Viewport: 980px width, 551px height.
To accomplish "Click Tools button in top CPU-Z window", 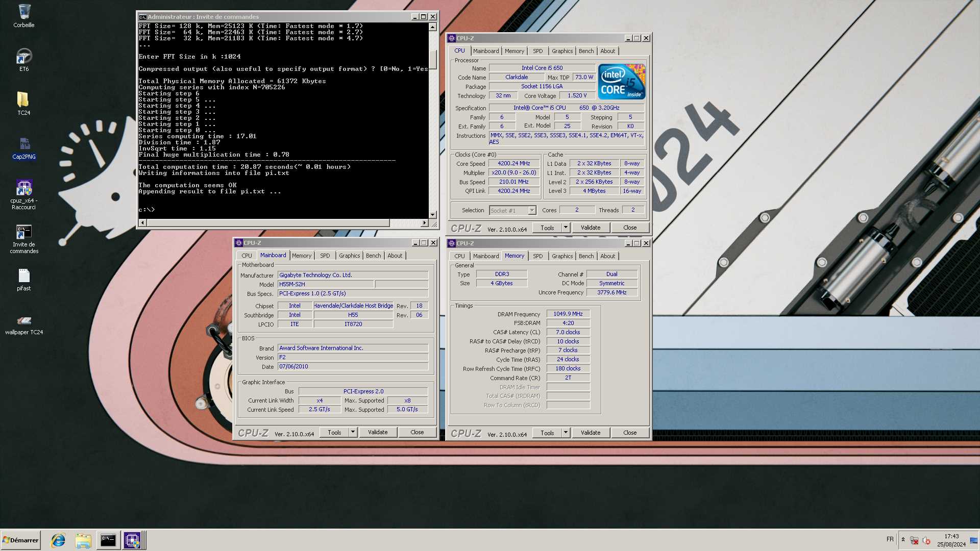I will 547,228.
